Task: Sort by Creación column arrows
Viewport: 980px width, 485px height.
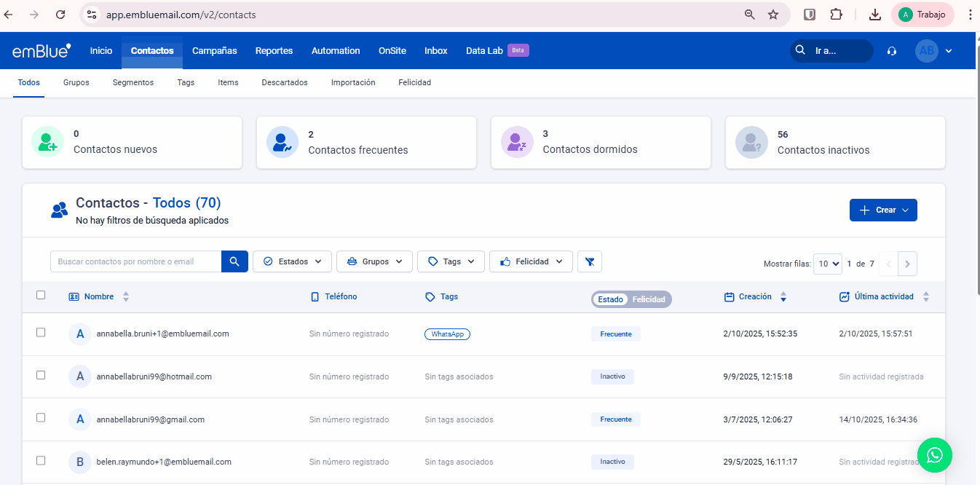Action: point(783,297)
